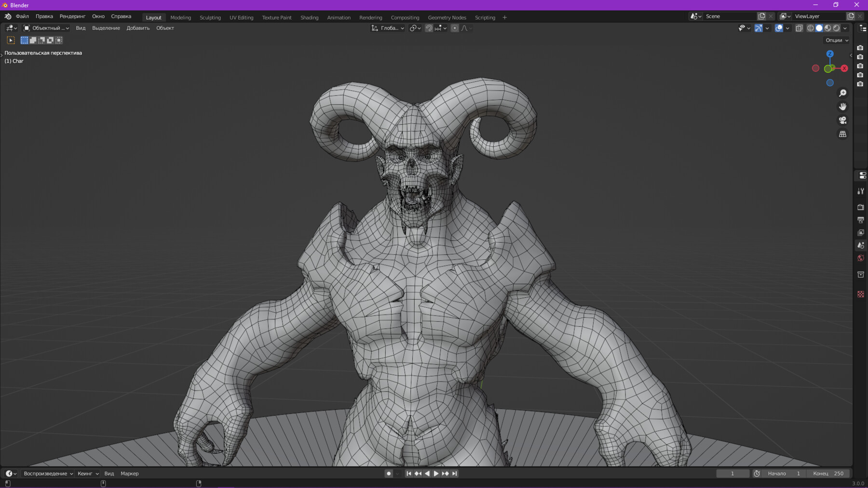Enable material preview shading mode
Screen dimensions: 868x488
click(x=827, y=28)
